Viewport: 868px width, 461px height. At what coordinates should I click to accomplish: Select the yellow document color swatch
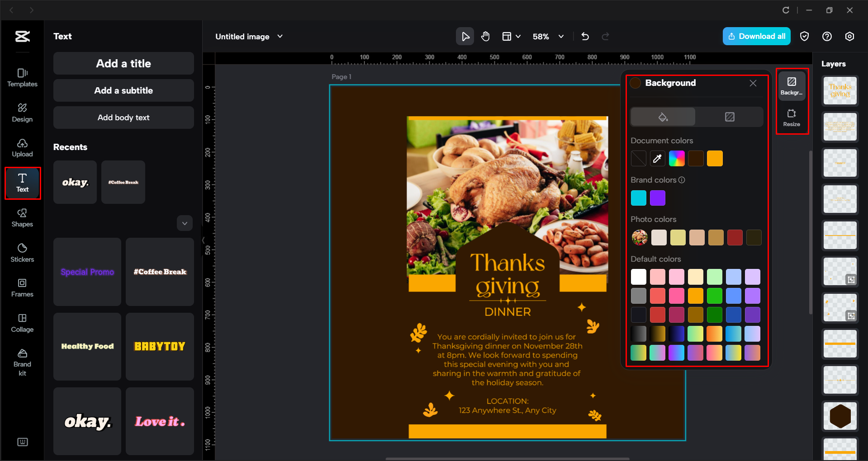click(715, 158)
